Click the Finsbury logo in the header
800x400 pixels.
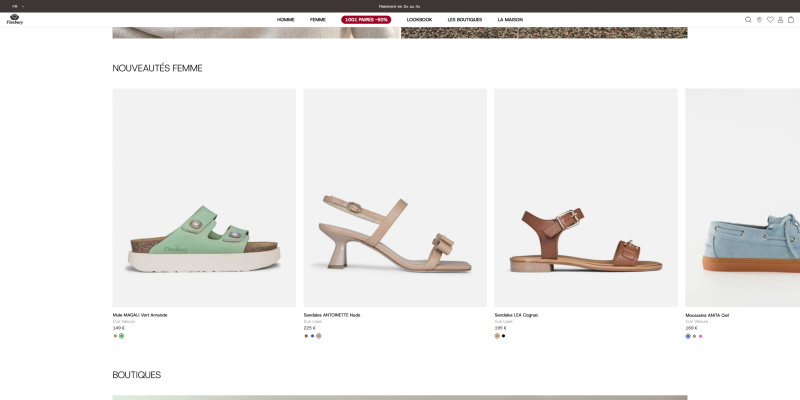14,19
